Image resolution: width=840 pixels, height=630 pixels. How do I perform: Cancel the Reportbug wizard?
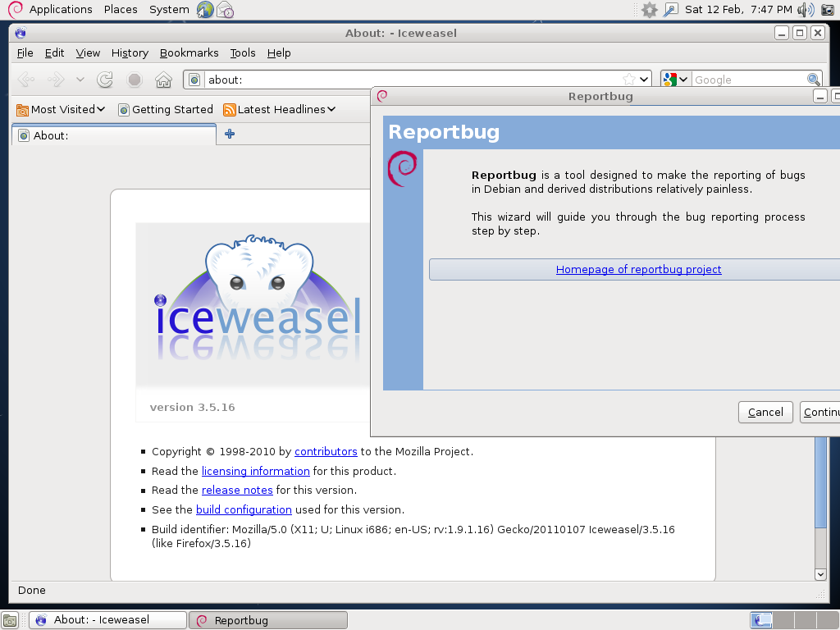tap(765, 413)
